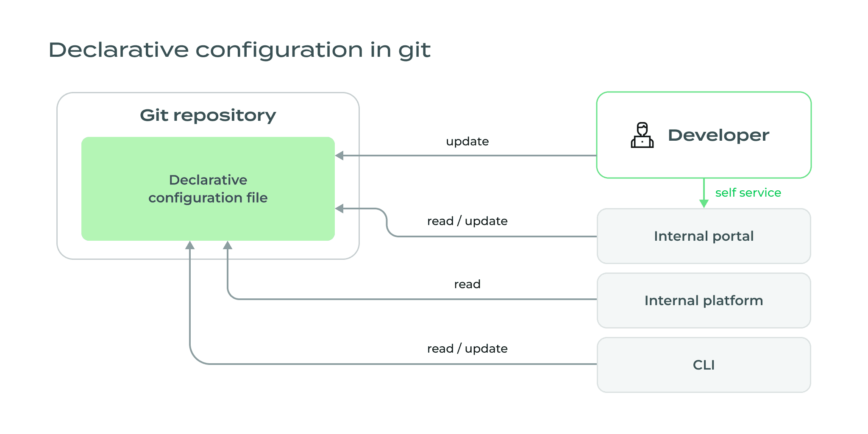868x434 pixels.
Task: Click the update label text
Action: (467, 141)
